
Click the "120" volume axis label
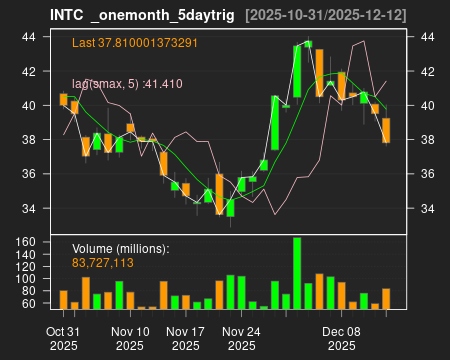[26, 267]
